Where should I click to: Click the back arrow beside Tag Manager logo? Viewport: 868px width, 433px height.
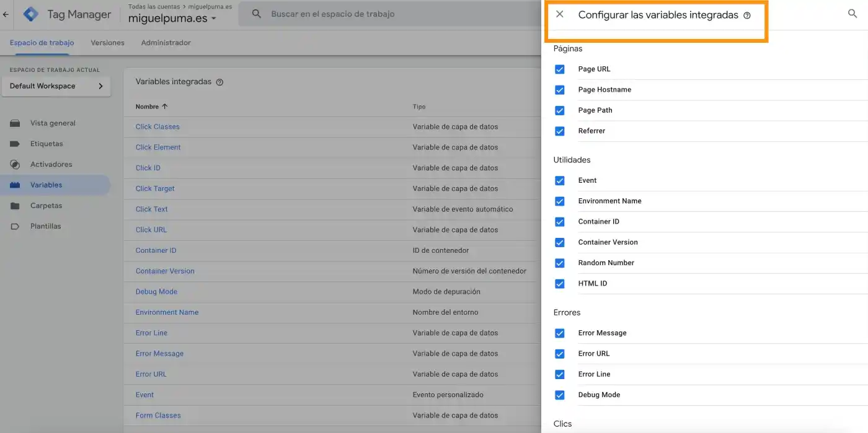[x=6, y=14]
